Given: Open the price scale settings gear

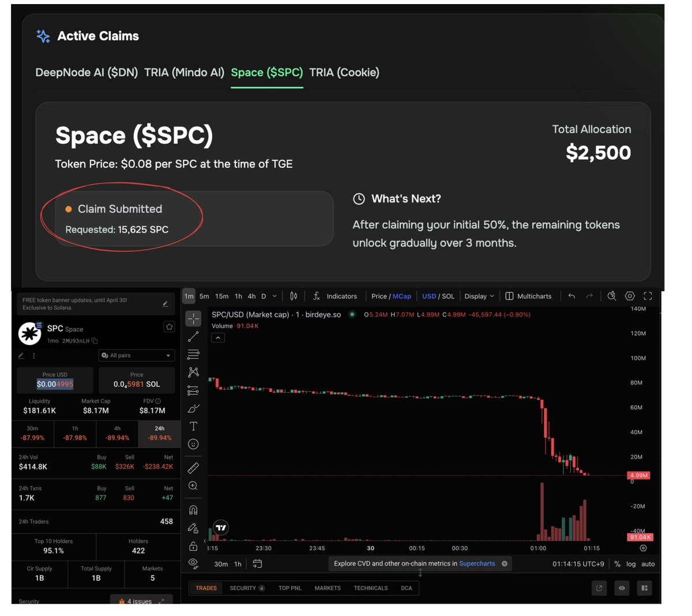Looking at the screenshot, I should 644,548.
